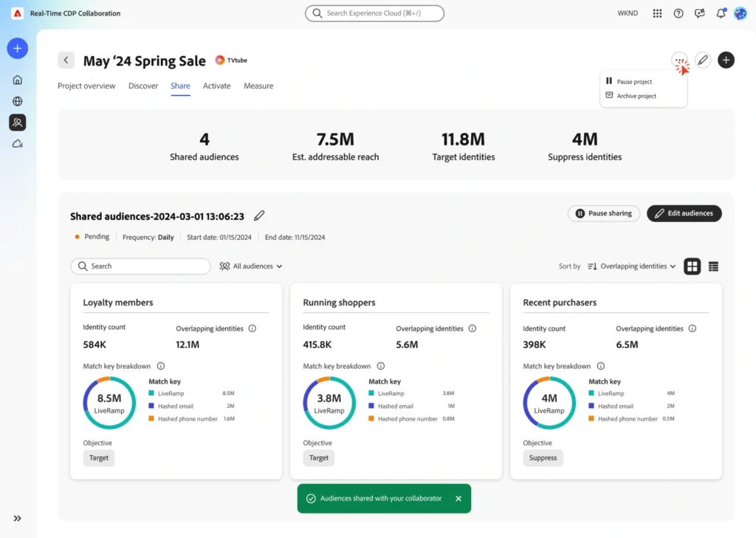
Task: Go back with the left chevron button
Action: [x=66, y=61]
